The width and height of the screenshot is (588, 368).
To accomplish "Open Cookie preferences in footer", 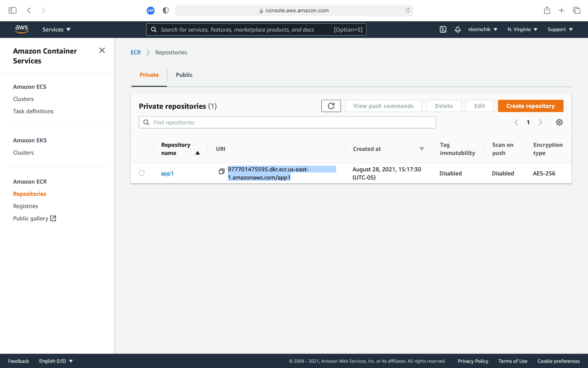I will click(x=558, y=361).
